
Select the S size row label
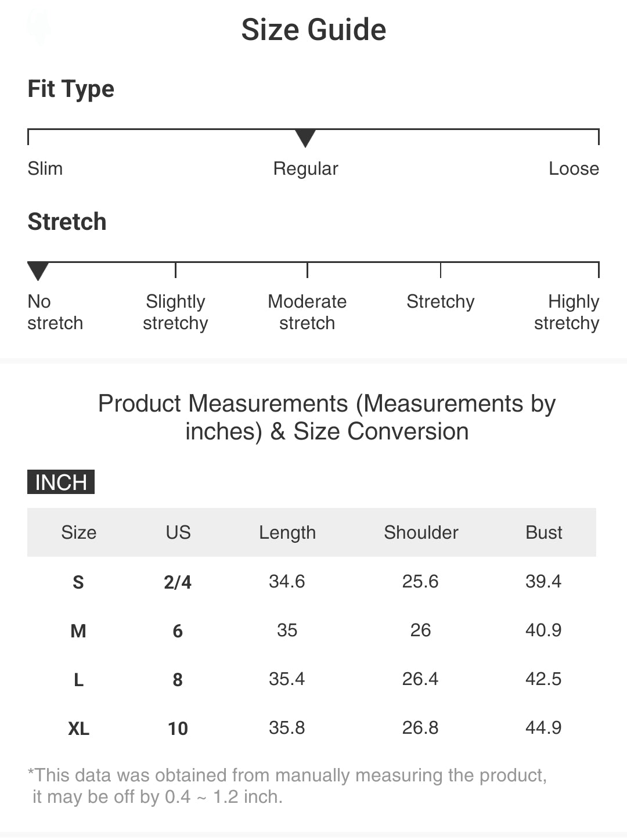(78, 582)
